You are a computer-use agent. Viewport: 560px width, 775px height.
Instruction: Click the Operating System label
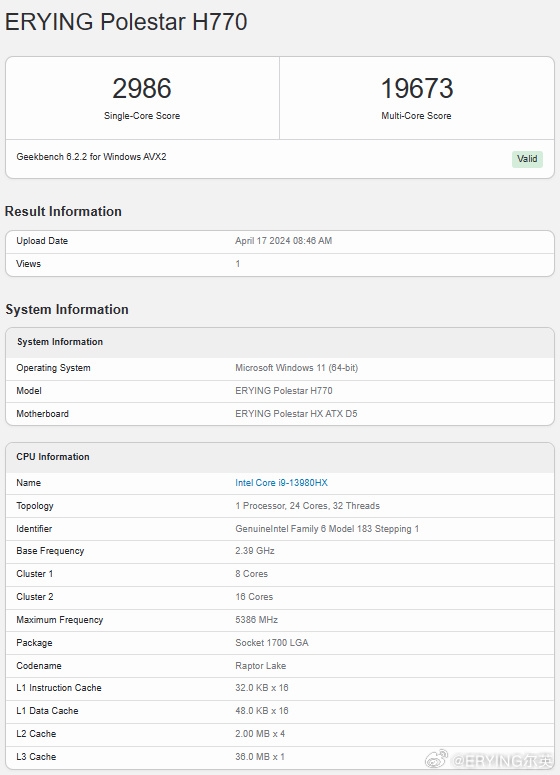[x=53, y=368]
